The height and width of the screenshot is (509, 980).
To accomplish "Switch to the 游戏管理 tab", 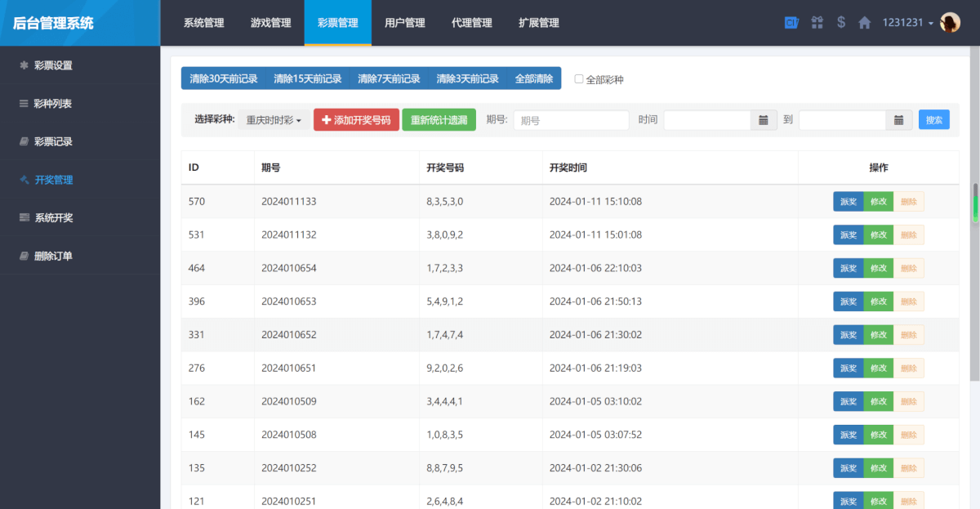I will [270, 23].
